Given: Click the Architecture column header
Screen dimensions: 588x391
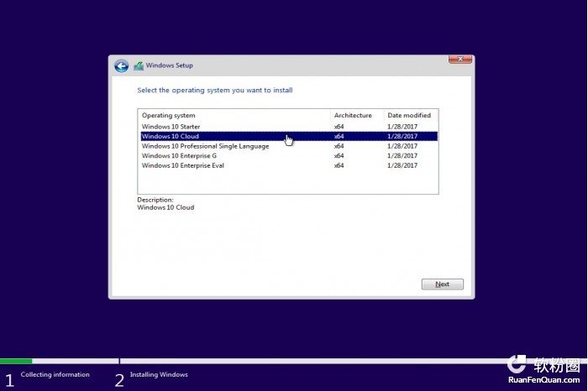Looking at the screenshot, I should (357, 115).
